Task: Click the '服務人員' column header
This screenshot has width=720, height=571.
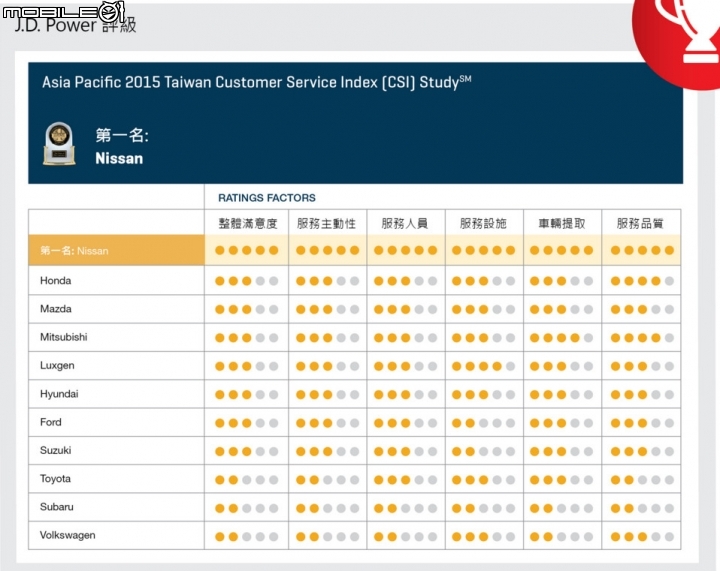Action: [405, 224]
